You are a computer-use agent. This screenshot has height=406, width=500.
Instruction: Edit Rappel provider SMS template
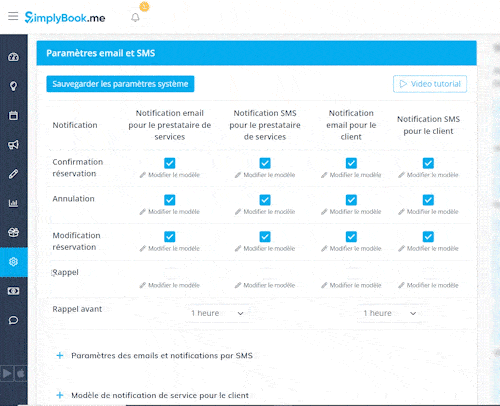[265, 285]
